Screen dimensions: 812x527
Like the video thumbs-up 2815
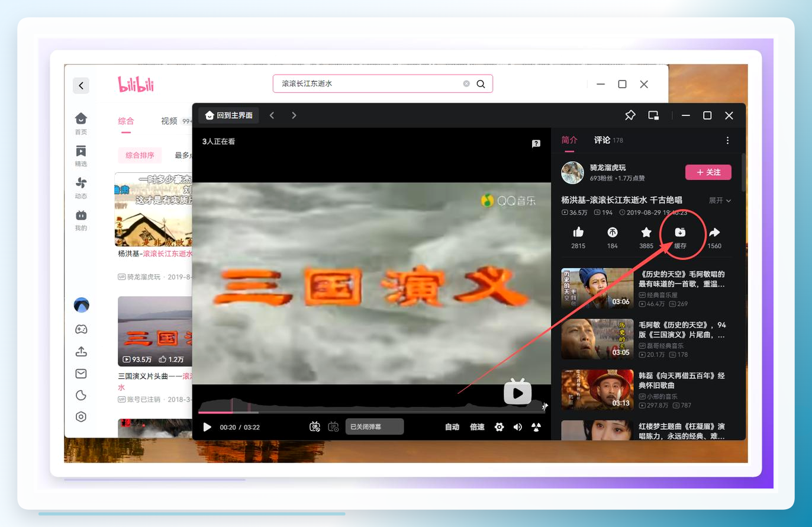[x=578, y=238]
